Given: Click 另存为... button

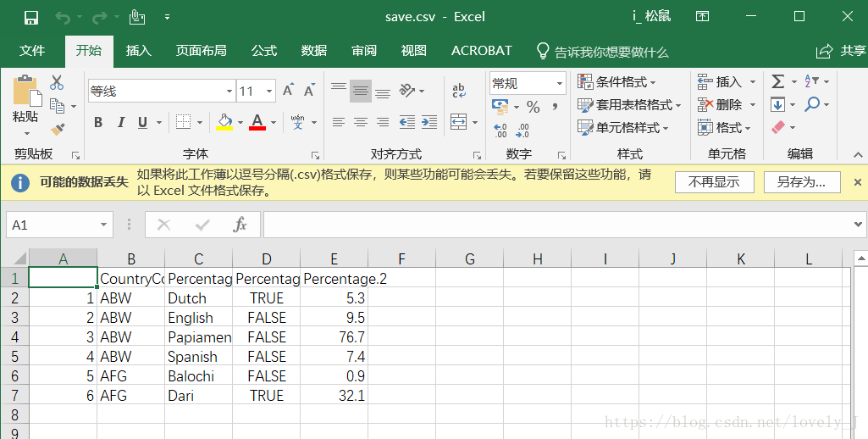Looking at the screenshot, I should coord(802,182).
